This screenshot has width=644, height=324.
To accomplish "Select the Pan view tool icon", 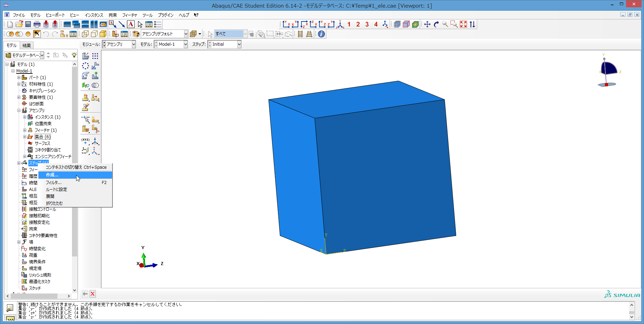I will coord(427,24).
